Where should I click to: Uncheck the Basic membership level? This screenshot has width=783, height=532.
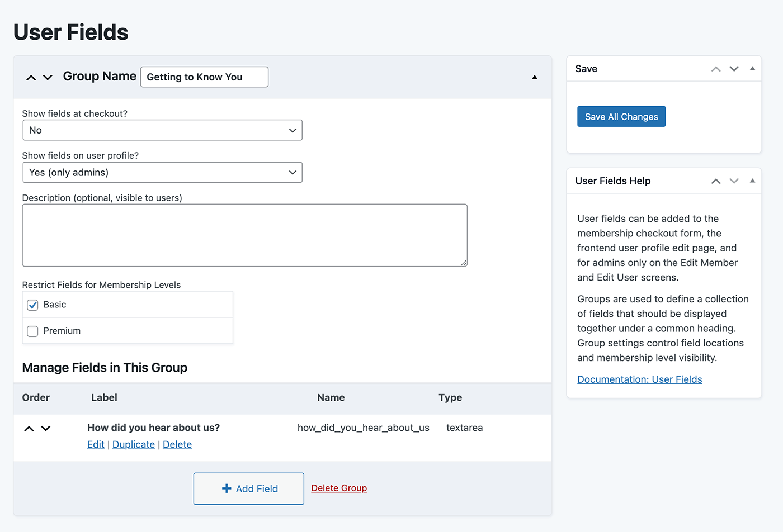[32, 305]
